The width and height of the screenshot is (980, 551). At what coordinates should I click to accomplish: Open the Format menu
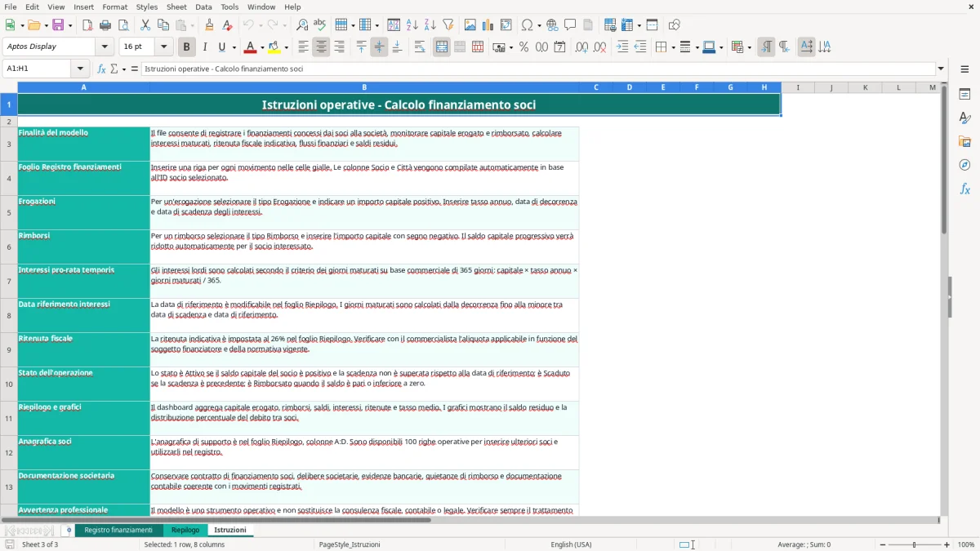pos(114,7)
